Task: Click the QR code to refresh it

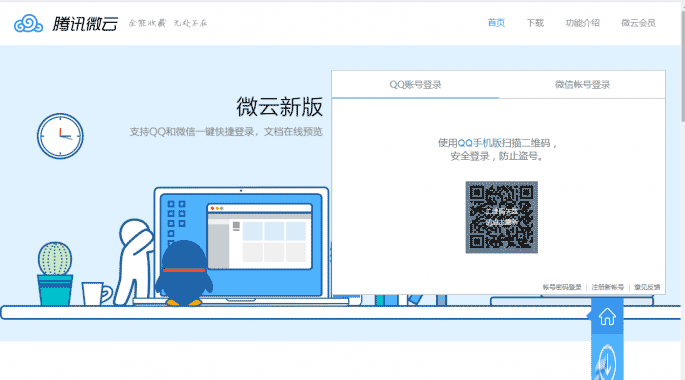Action: tap(502, 217)
